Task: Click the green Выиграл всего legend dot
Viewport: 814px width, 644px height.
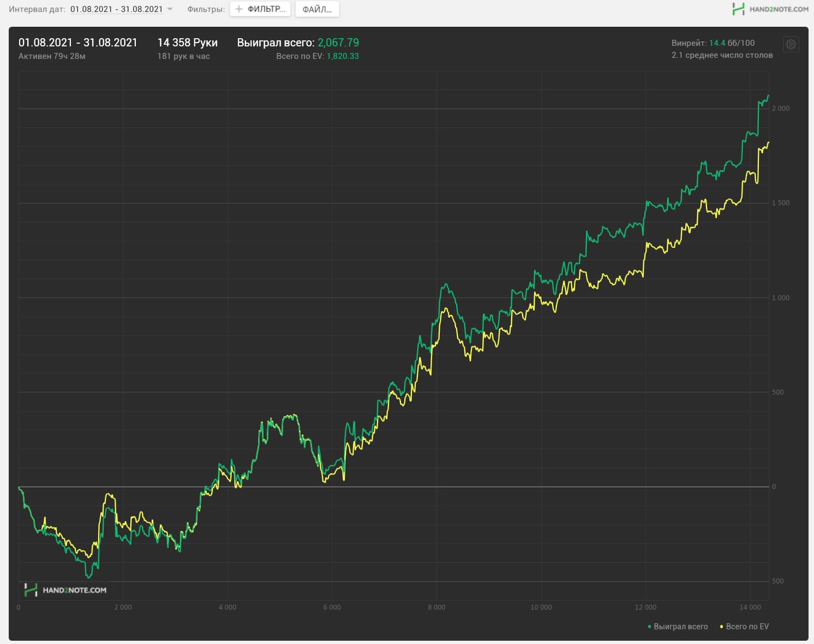Action: pyautogui.click(x=649, y=627)
